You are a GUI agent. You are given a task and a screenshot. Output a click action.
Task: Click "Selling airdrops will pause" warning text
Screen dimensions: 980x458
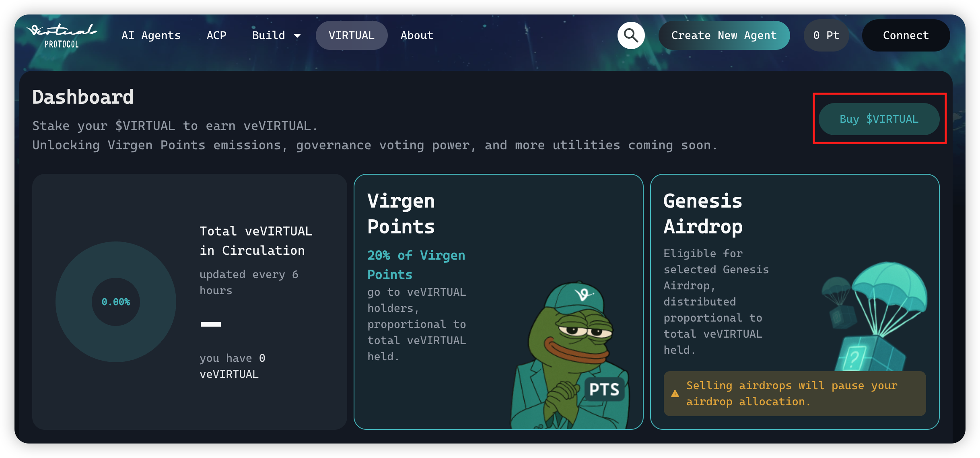pyautogui.click(x=791, y=394)
